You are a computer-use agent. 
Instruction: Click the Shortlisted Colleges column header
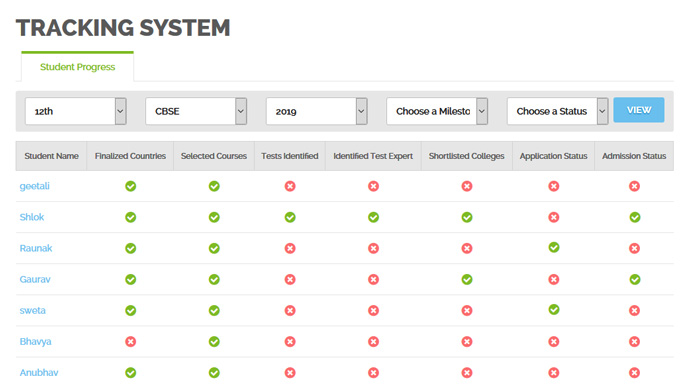click(x=466, y=156)
